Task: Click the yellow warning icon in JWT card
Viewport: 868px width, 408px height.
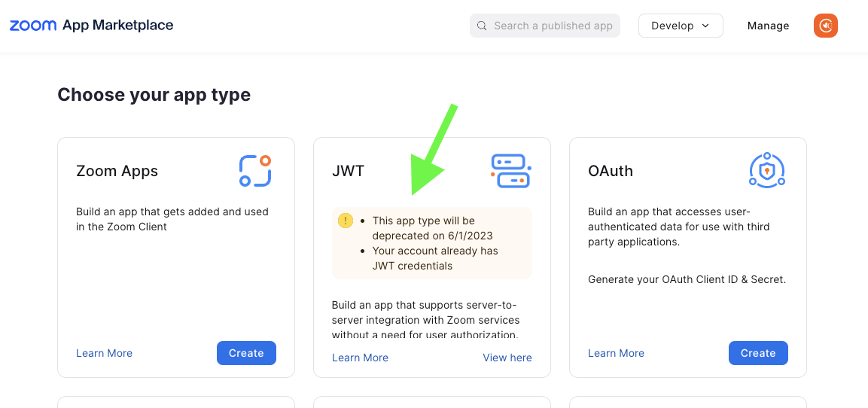Action: pyautogui.click(x=346, y=221)
